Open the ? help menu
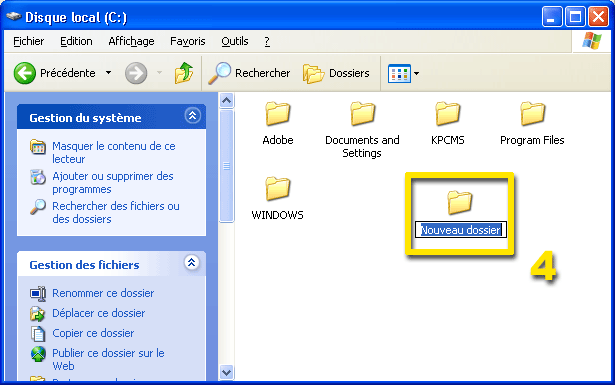Screen dimensions: 615x385 point(267,41)
